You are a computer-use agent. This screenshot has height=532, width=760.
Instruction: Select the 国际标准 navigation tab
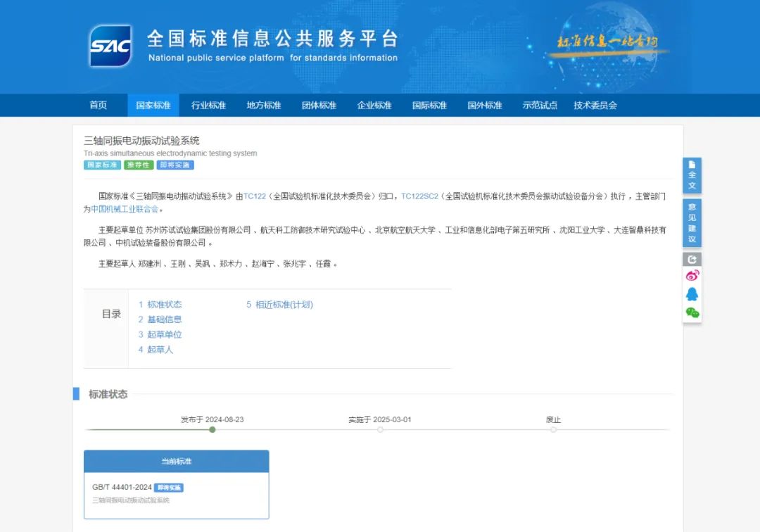[x=429, y=106]
